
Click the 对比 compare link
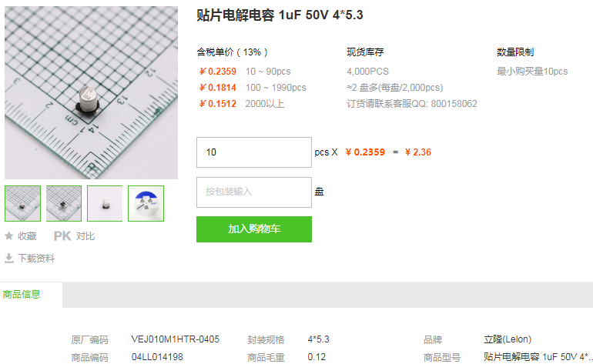pyautogui.click(x=85, y=236)
